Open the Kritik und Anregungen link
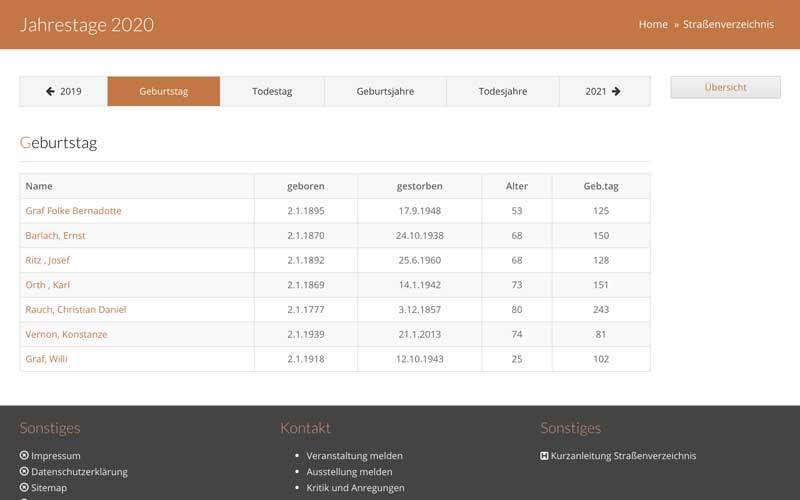 coord(355,488)
